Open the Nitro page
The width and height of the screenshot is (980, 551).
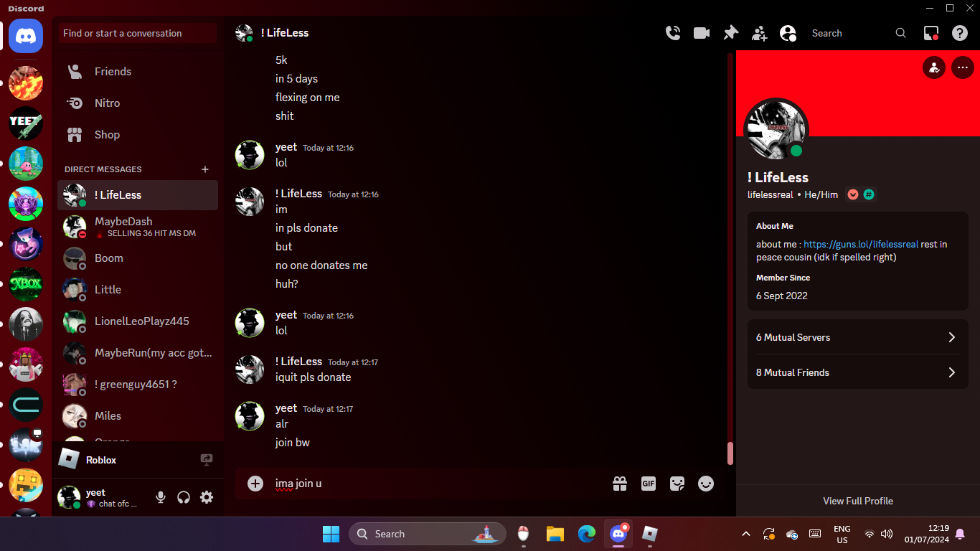[138, 103]
